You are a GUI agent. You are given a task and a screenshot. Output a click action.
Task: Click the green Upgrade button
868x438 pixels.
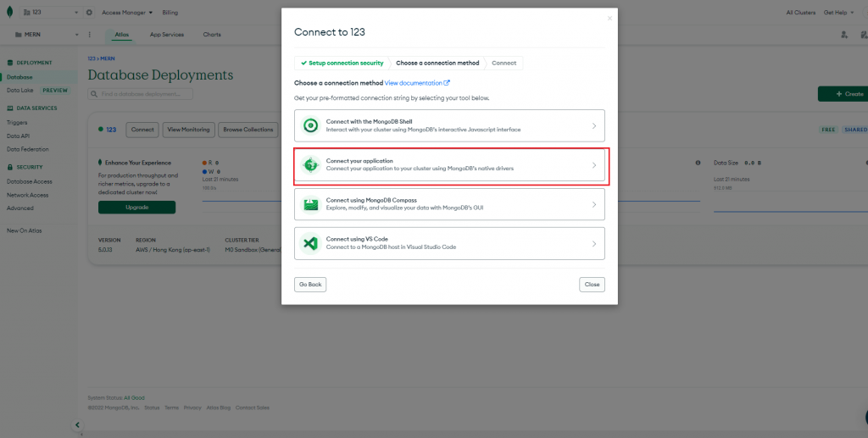[x=136, y=208]
